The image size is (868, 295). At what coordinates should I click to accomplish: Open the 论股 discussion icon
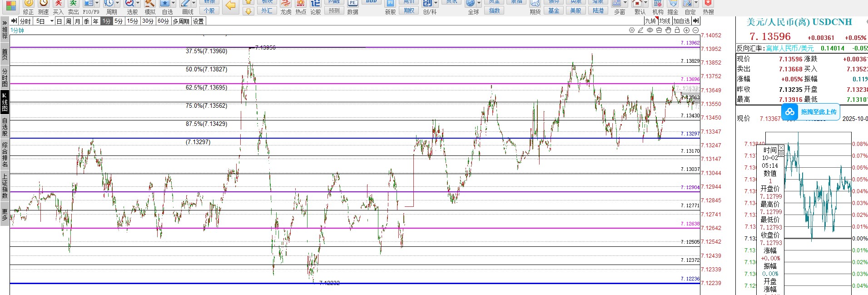pyautogui.click(x=316, y=3)
